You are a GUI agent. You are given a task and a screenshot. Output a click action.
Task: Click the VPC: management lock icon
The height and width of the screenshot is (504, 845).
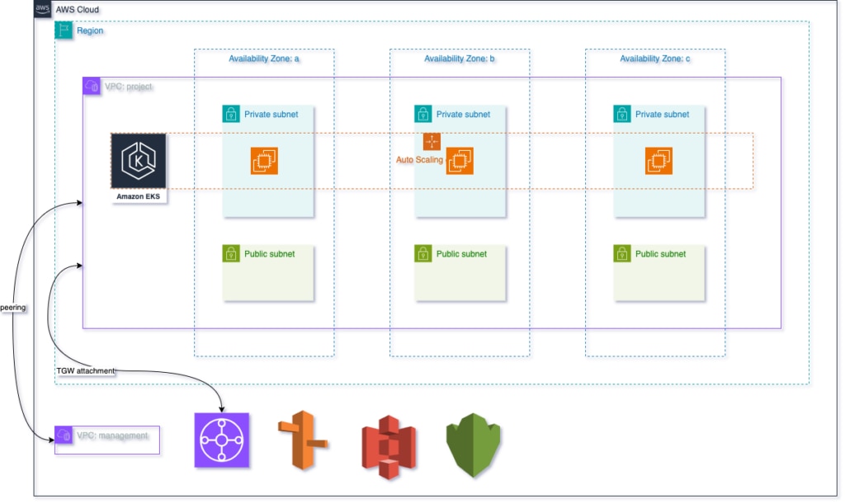coord(63,436)
